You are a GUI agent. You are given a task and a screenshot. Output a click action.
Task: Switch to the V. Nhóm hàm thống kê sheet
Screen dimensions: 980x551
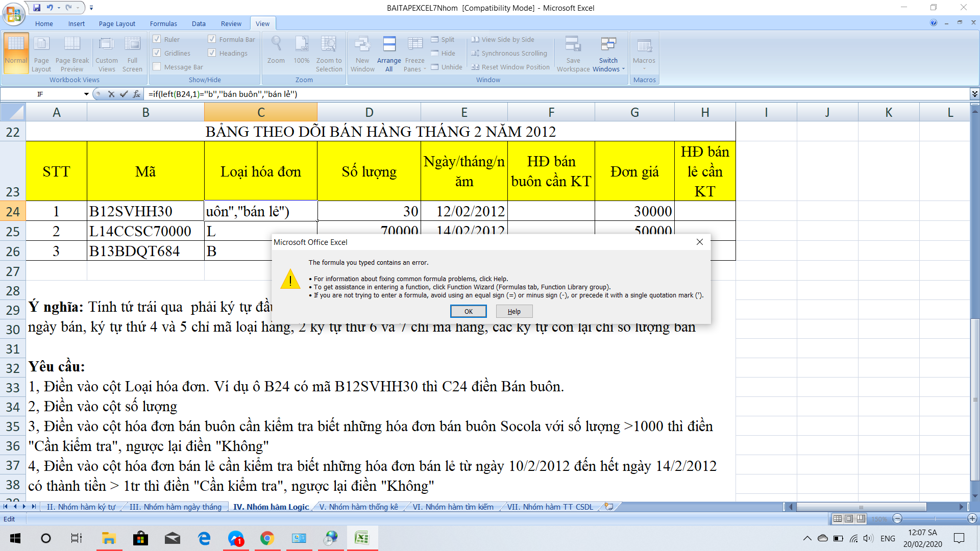(x=358, y=507)
